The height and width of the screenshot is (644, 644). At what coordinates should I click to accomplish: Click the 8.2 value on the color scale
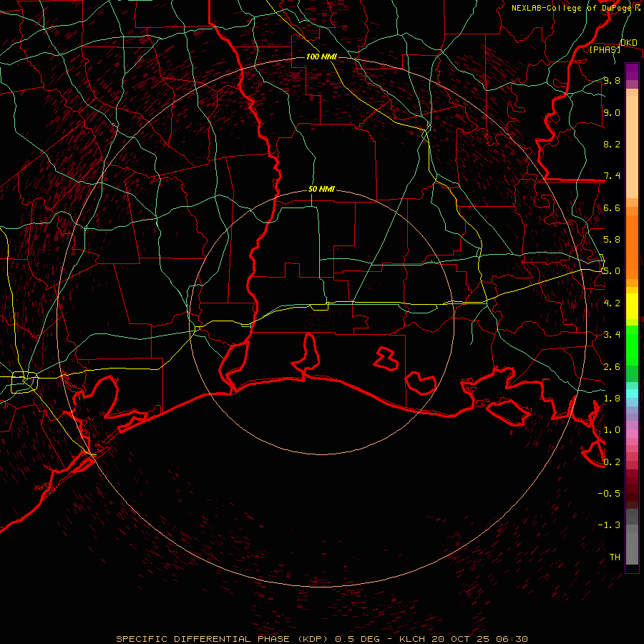coord(612,144)
